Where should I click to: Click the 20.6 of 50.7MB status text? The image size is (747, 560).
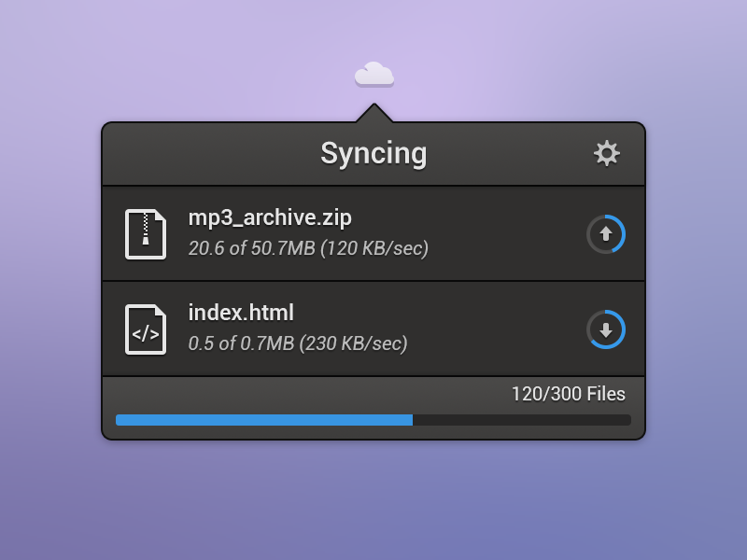[x=252, y=248]
